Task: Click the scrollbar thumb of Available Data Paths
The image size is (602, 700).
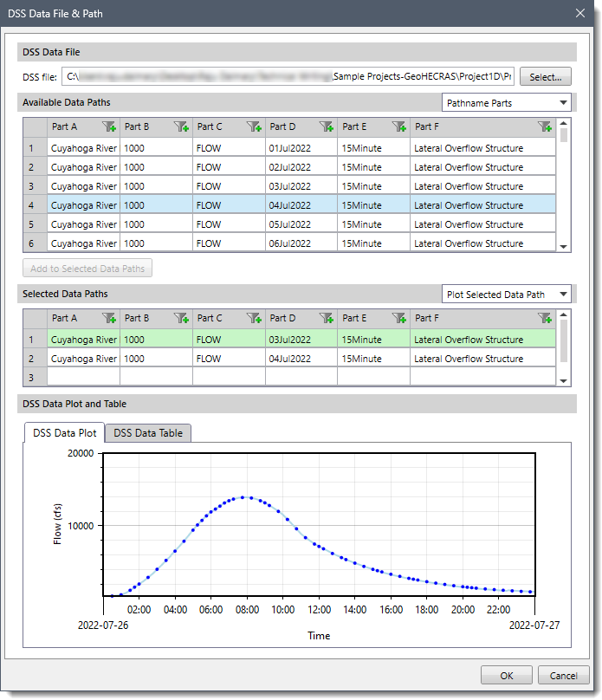Action: [x=564, y=135]
